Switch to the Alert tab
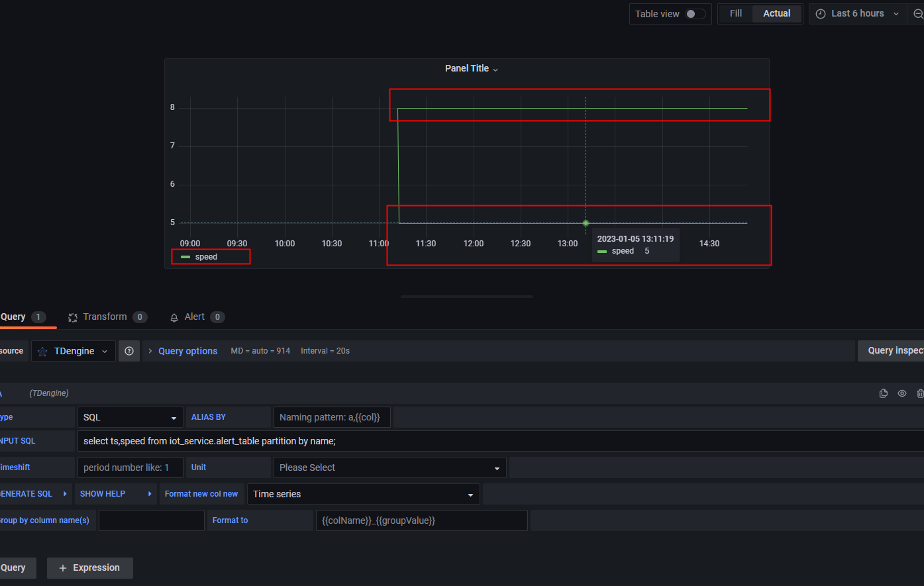The height and width of the screenshot is (586, 924). click(x=194, y=317)
